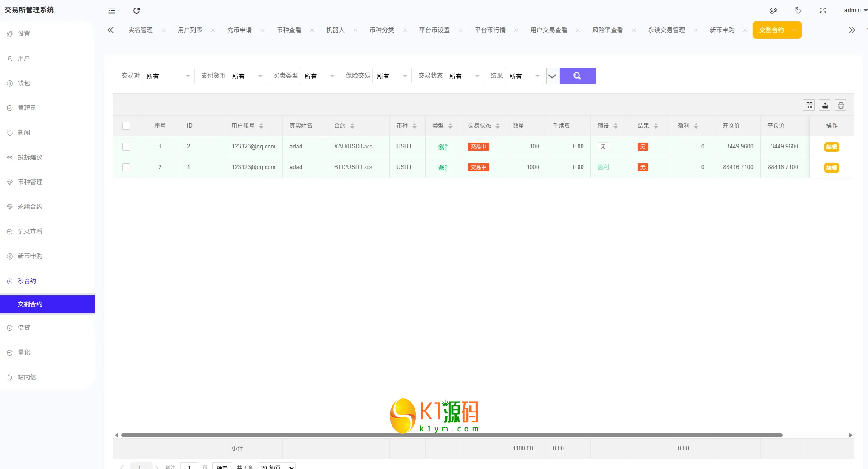Sort by 结果 column arrows
The width and height of the screenshot is (868, 469).
(x=656, y=126)
